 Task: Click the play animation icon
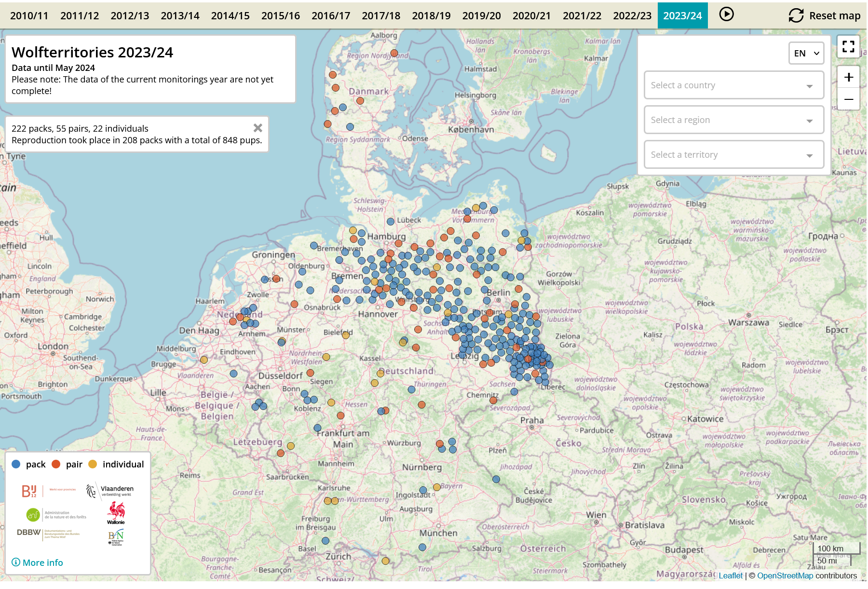[726, 14]
